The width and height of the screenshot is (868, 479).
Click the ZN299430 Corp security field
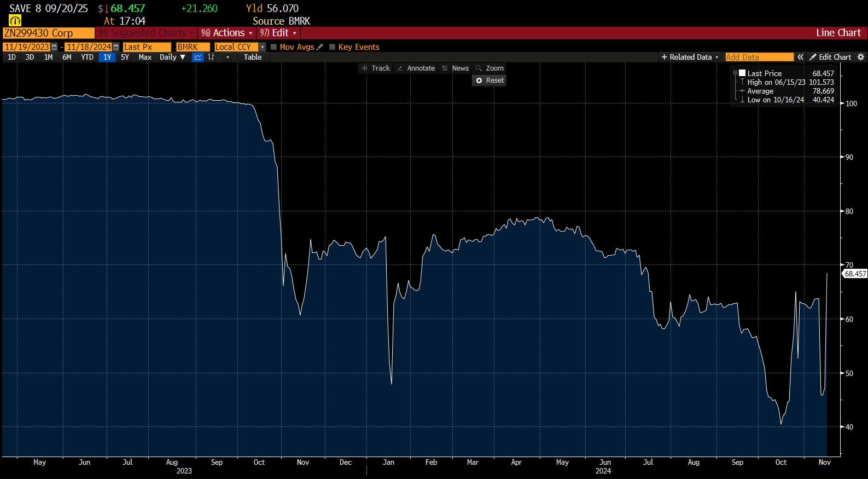[49, 33]
